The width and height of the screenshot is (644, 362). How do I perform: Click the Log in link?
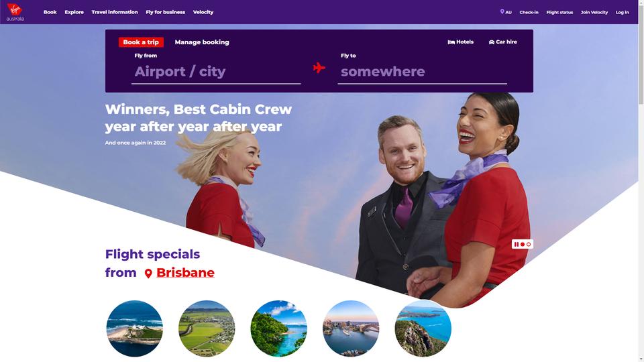623,12
